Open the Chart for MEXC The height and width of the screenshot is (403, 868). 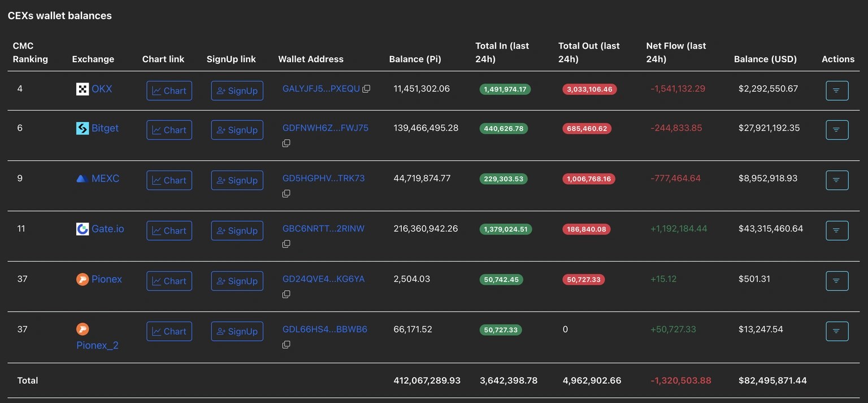pos(169,180)
